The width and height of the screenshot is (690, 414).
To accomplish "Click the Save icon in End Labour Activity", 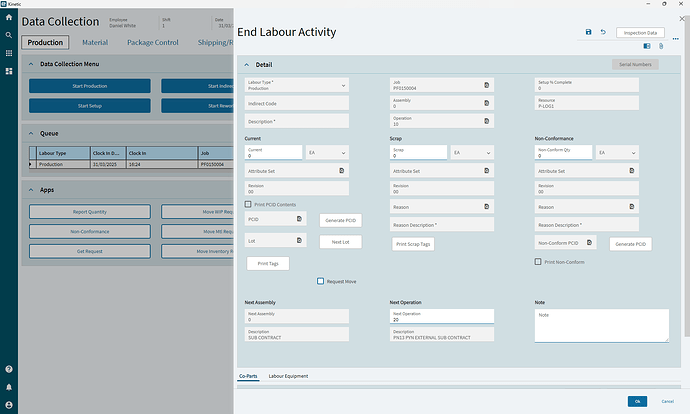I will coord(588,32).
